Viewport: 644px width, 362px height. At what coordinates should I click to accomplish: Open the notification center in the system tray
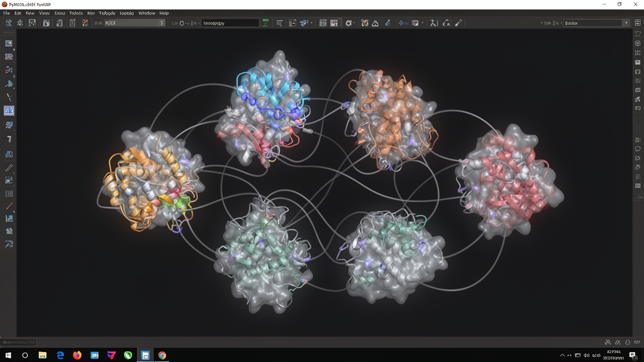pyautogui.click(x=633, y=356)
